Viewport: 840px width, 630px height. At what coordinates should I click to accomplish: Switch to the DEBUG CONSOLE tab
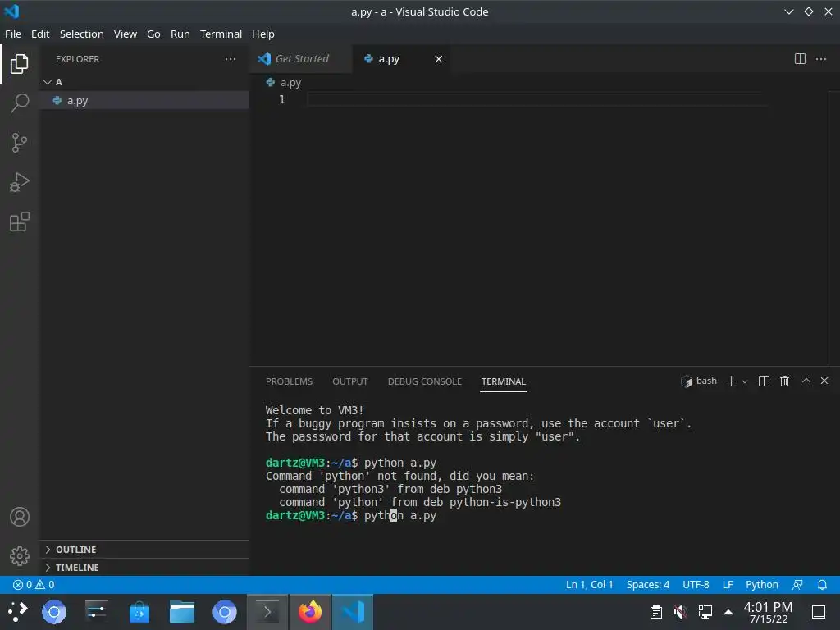[x=424, y=381]
